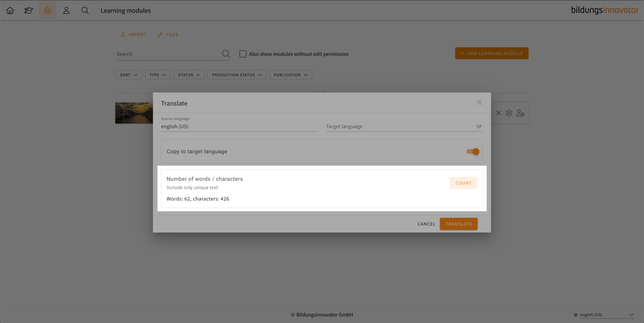Screen dimensions: 644x323
Task: Check 'Also show modules without edit permission'
Action: point(243,54)
